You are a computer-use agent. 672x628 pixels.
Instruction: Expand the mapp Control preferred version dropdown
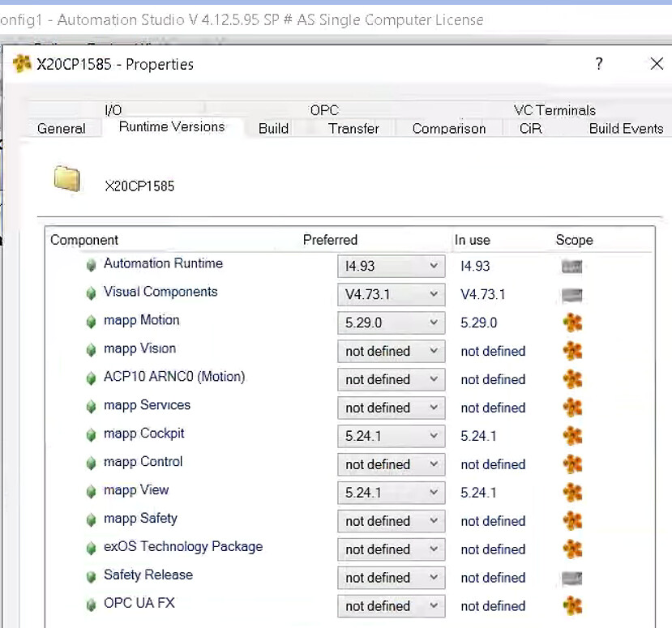(391, 464)
